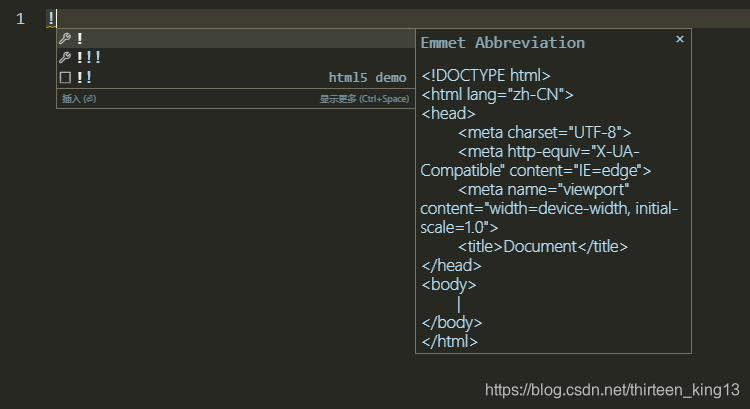Viewport: 750px width, 409px height.
Task: Click line number 1 in the gutter
Action: [20, 19]
